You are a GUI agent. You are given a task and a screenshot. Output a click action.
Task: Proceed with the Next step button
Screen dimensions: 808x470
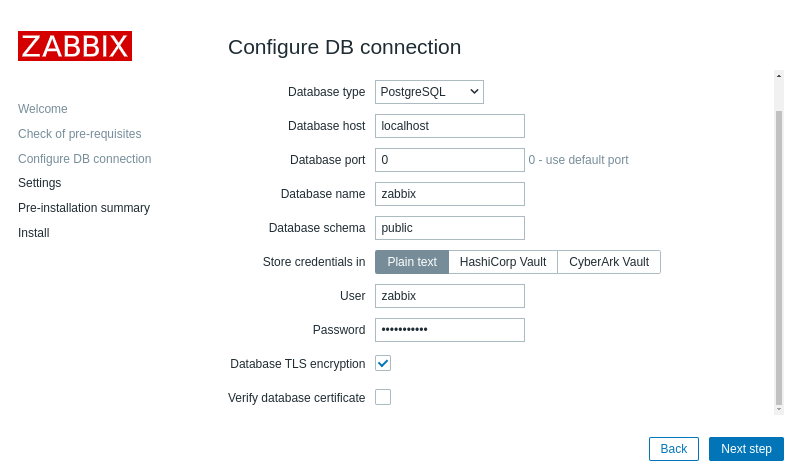(x=746, y=449)
